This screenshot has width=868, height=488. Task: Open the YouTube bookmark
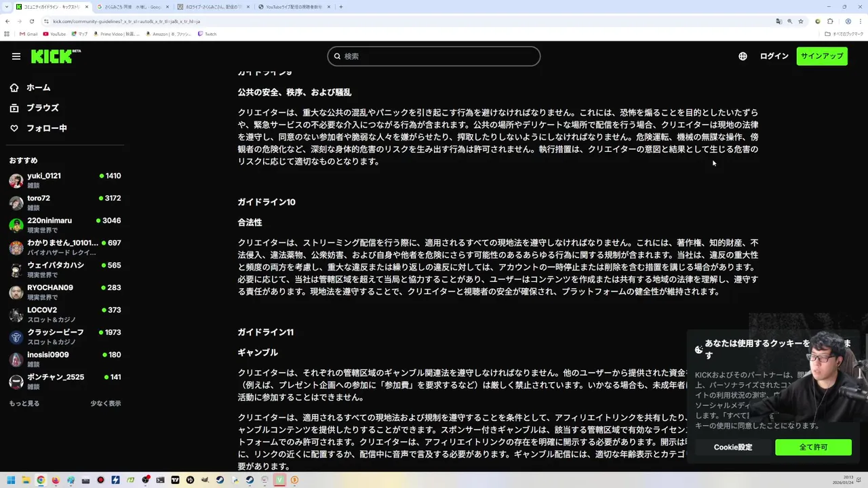coord(54,34)
